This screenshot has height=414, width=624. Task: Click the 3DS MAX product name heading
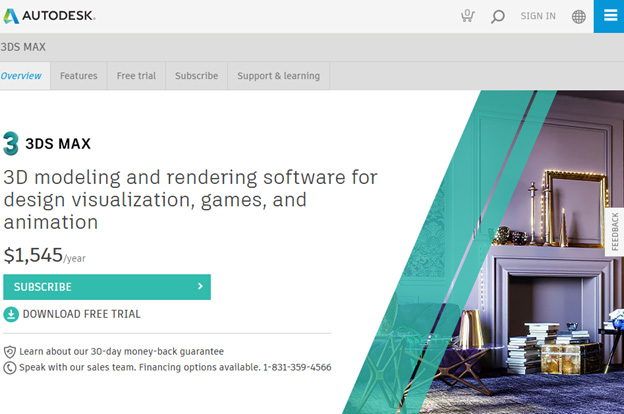tap(58, 144)
